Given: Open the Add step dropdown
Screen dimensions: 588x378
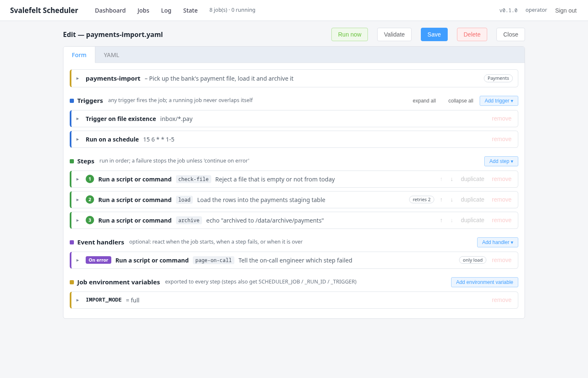Looking at the screenshot, I should [501, 161].
